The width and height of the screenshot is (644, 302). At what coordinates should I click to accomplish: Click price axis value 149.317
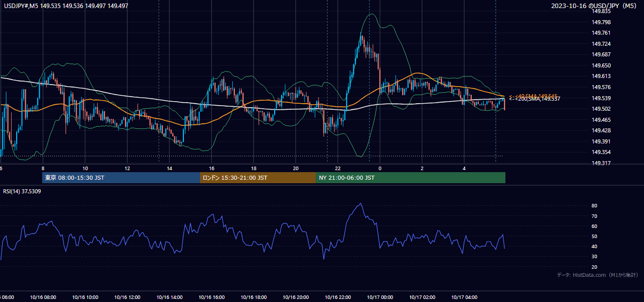pyautogui.click(x=601, y=163)
